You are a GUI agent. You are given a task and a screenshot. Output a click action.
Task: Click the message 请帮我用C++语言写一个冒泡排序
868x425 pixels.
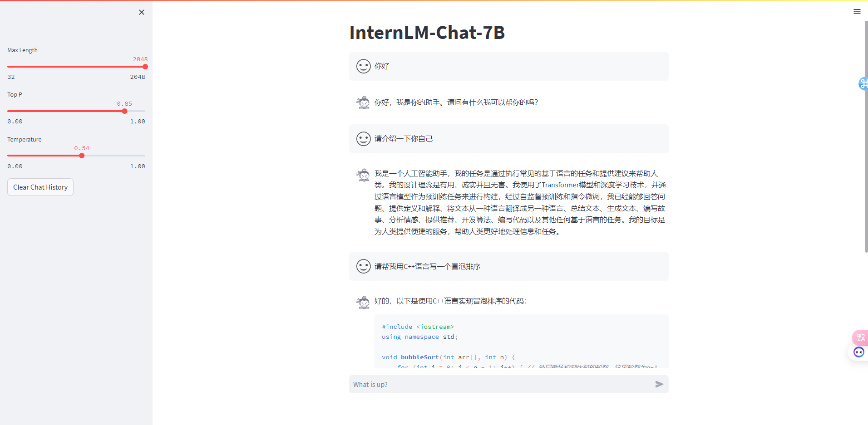click(427, 266)
